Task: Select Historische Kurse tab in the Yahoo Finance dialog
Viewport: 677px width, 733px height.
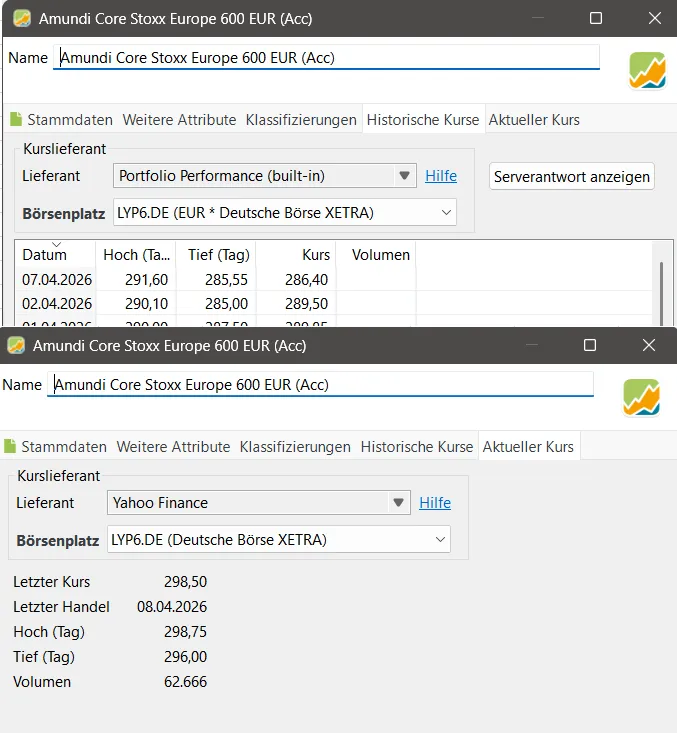Action: [416, 447]
